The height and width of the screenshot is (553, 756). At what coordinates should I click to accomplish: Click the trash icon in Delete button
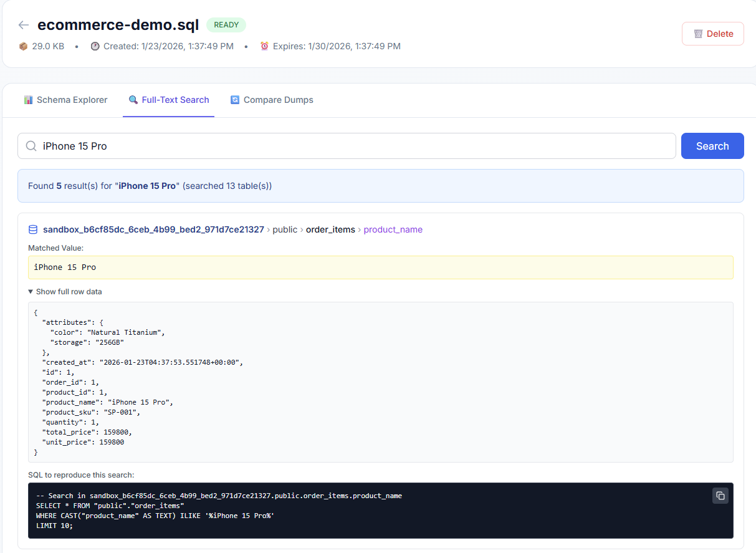[698, 34]
